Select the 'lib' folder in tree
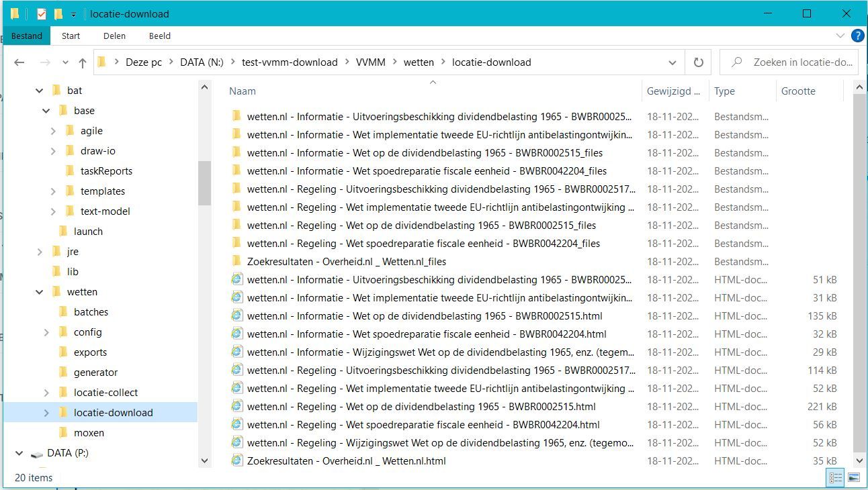The width and height of the screenshot is (868, 490). click(x=73, y=272)
